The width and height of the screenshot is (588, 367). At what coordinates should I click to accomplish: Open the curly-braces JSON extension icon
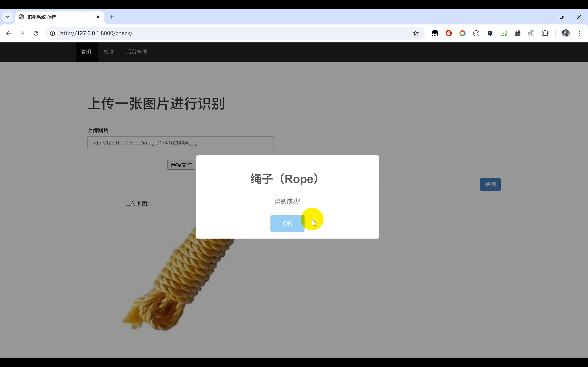point(476,33)
